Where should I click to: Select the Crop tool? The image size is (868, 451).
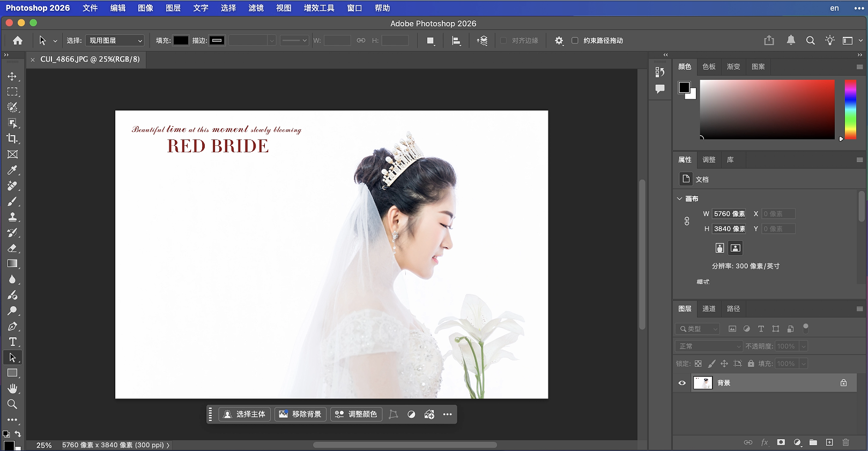click(x=12, y=138)
